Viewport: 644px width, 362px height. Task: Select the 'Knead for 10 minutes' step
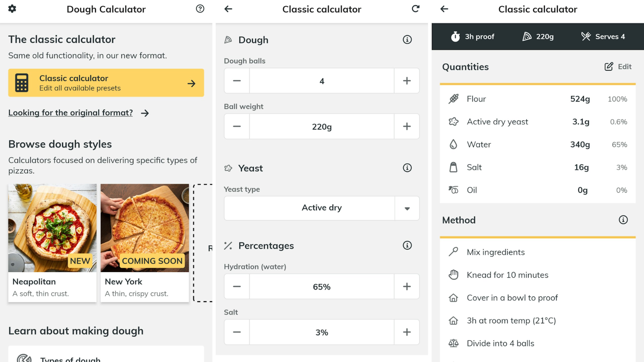tap(538, 275)
